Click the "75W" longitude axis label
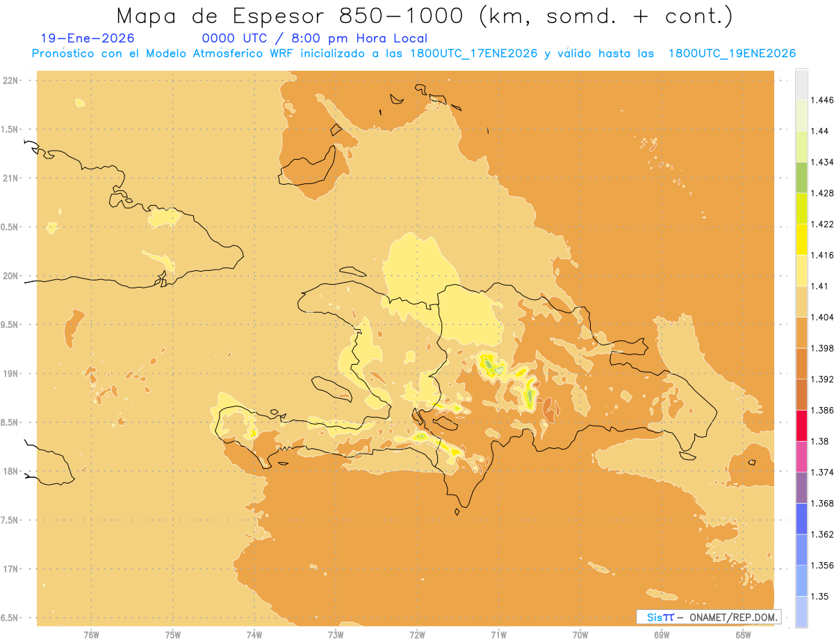Screen dimensions: 834x644 [x=173, y=634]
